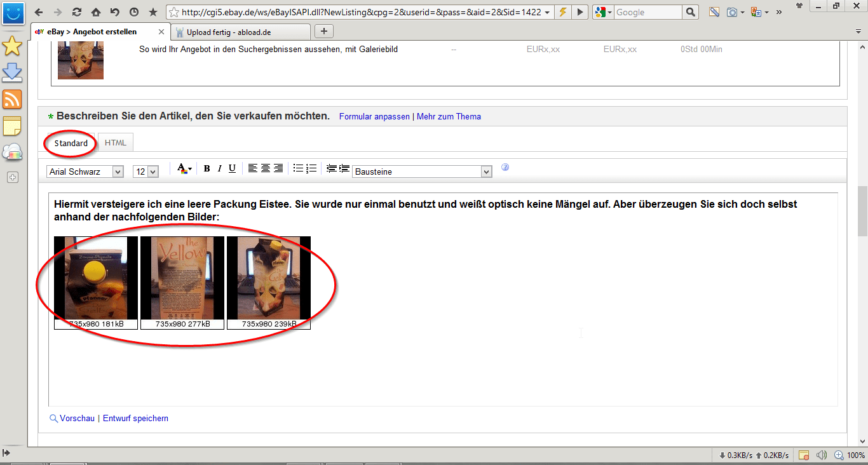Open the font size 12 dropdown
This screenshot has width=868, height=465.
pos(146,172)
